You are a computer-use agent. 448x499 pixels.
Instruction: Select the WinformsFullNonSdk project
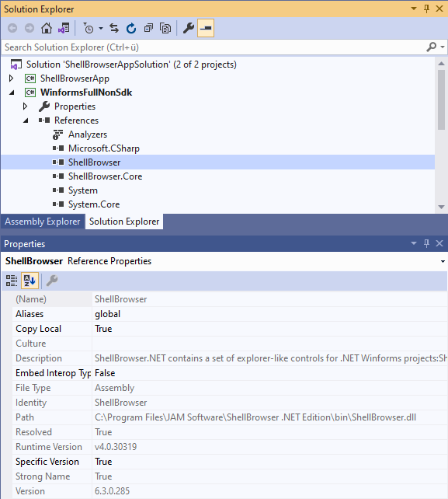[x=86, y=92]
